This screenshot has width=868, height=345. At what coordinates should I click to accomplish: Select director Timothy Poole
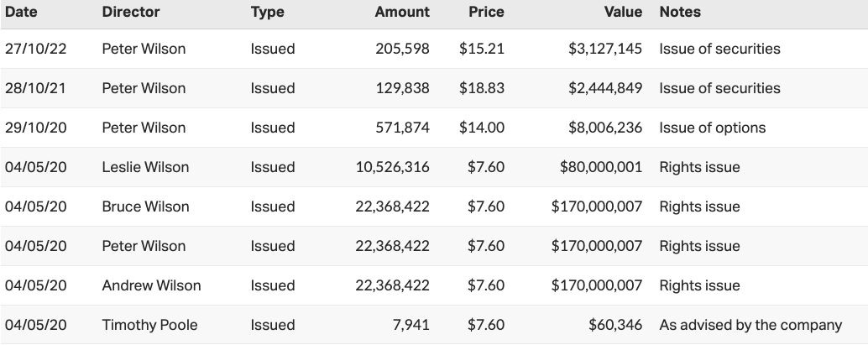click(x=149, y=325)
